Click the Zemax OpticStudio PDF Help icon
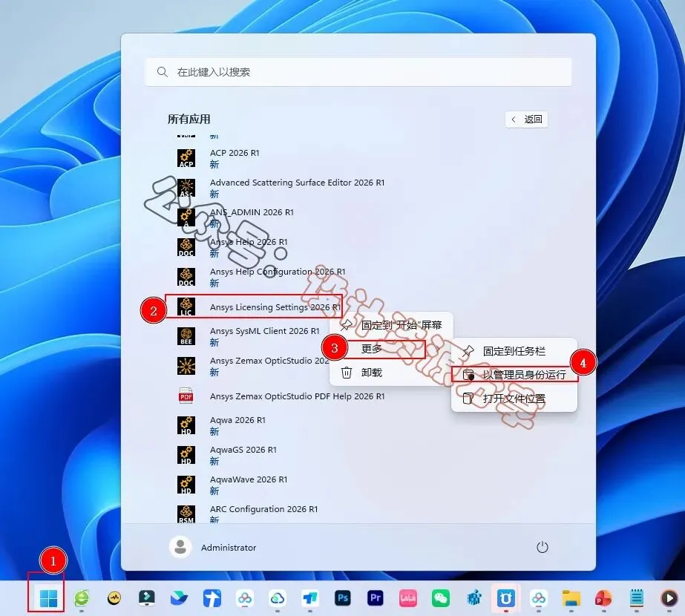 [186, 396]
